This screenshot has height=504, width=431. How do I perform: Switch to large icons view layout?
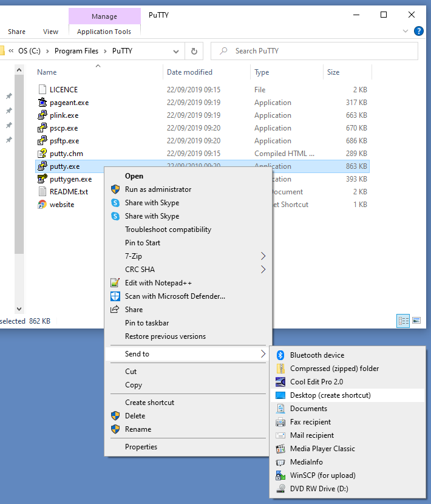pos(416,321)
